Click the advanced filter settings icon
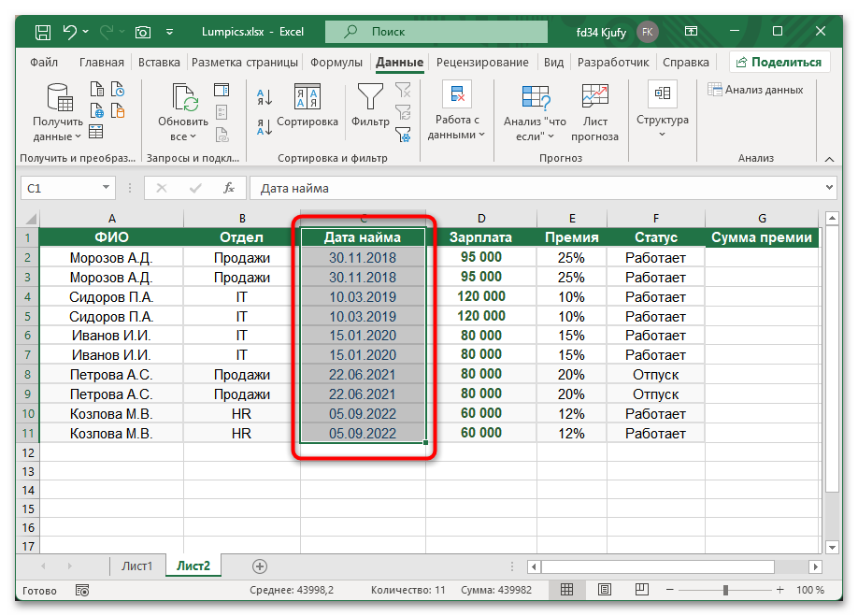 (x=404, y=135)
